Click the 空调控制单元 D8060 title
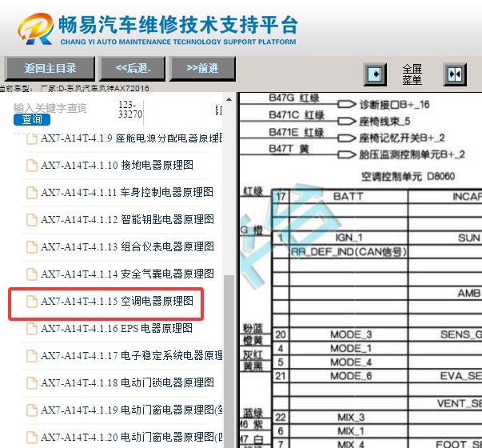 coord(408,177)
